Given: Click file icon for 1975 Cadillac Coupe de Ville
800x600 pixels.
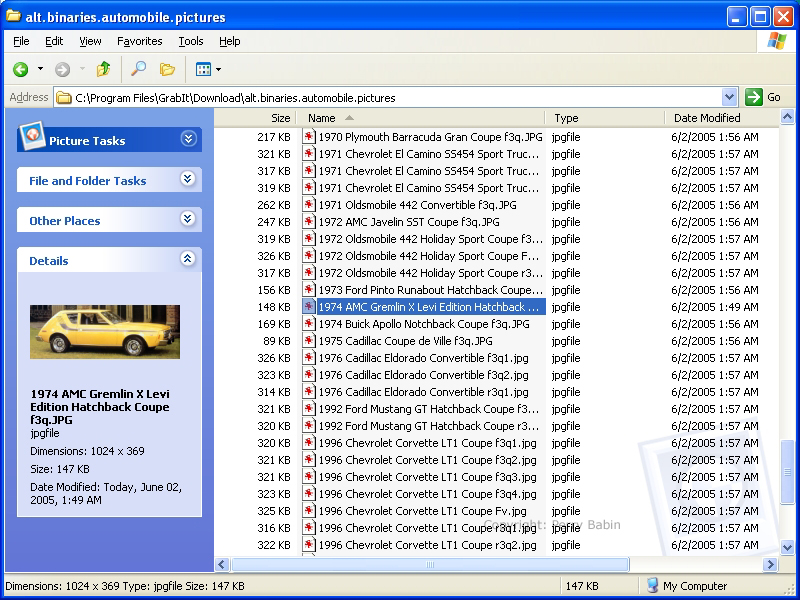Looking at the screenshot, I should point(308,341).
